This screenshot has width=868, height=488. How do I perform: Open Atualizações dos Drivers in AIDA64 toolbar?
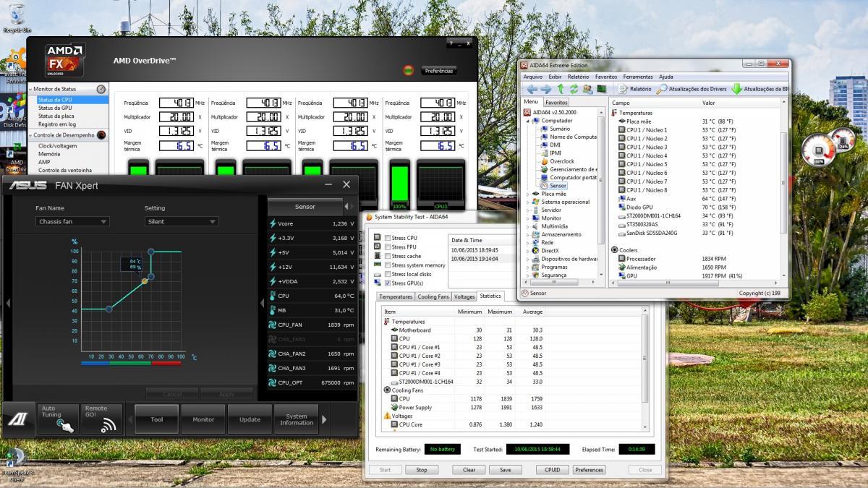(x=692, y=89)
